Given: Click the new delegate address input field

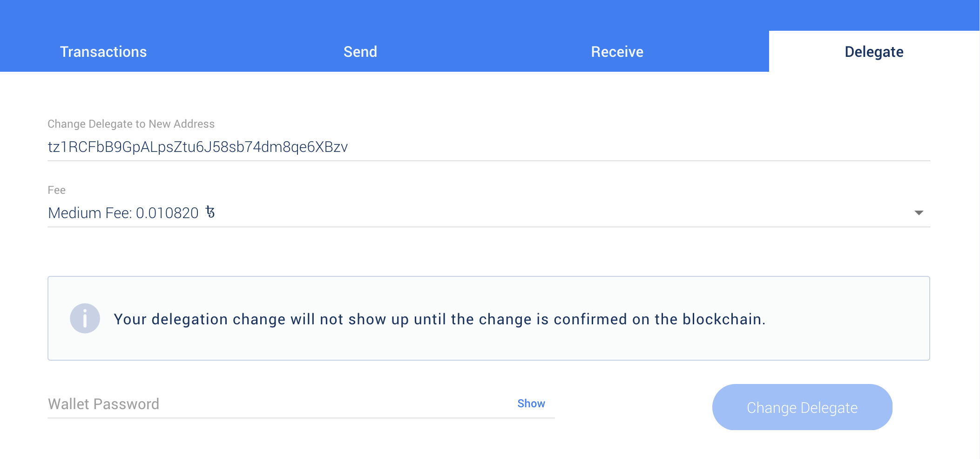Looking at the screenshot, I should point(489,147).
